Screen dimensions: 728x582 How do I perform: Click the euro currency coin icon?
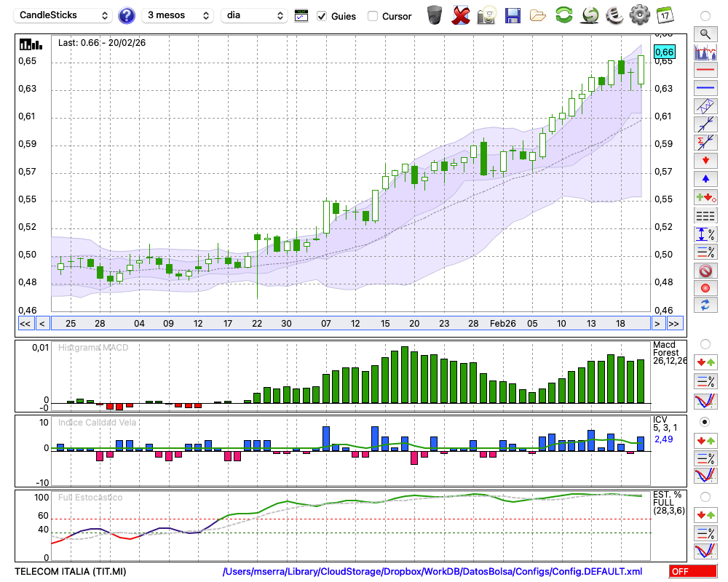614,15
